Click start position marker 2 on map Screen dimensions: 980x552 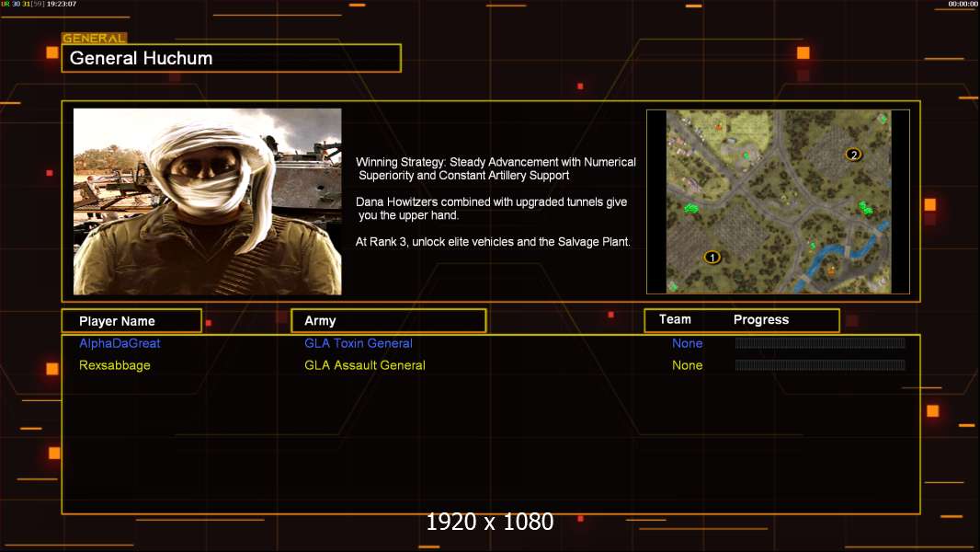pyautogui.click(x=853, y=155)
